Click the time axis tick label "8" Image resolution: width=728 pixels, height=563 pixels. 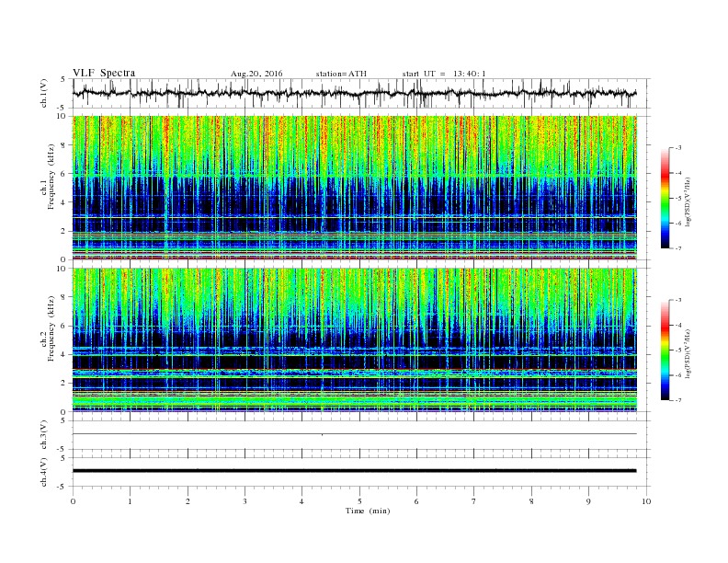(x=531, y=501)
